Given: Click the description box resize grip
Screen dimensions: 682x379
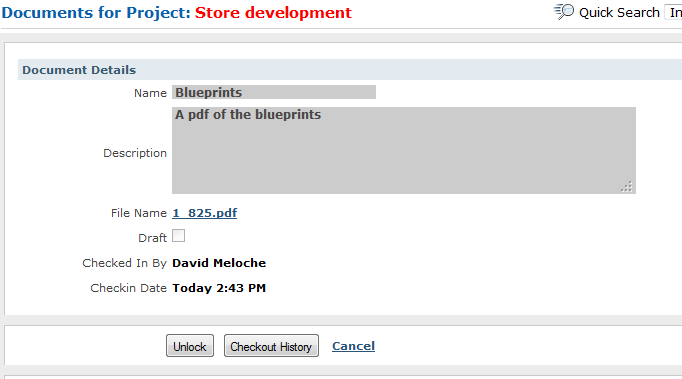Looking at the screenshot, I should (x=626, y=187).
